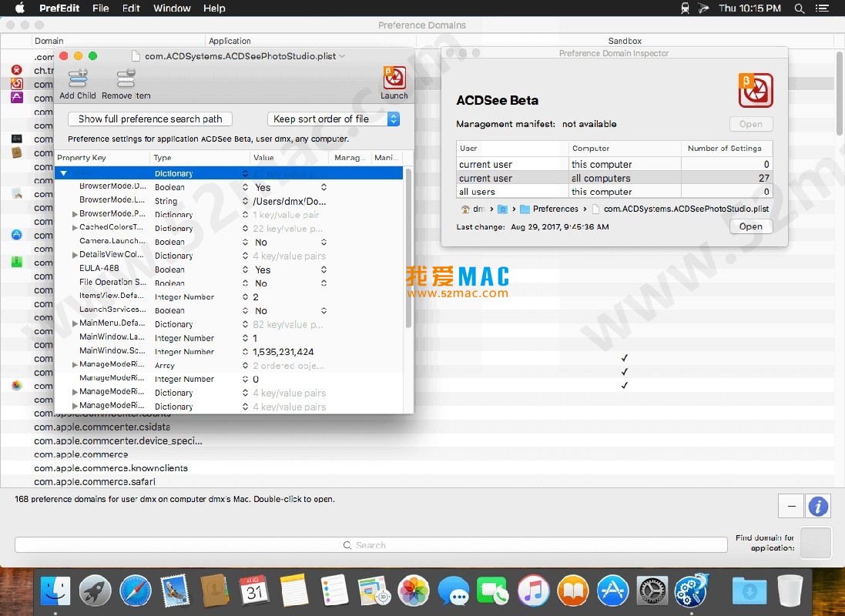Open Contacts from the Dock
Viewport: 845px width, 616px height.
pyautogui.click(x=214, y=591)
